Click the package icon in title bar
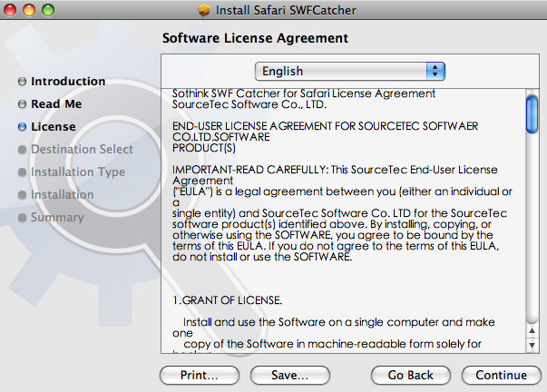 point(204,10)
